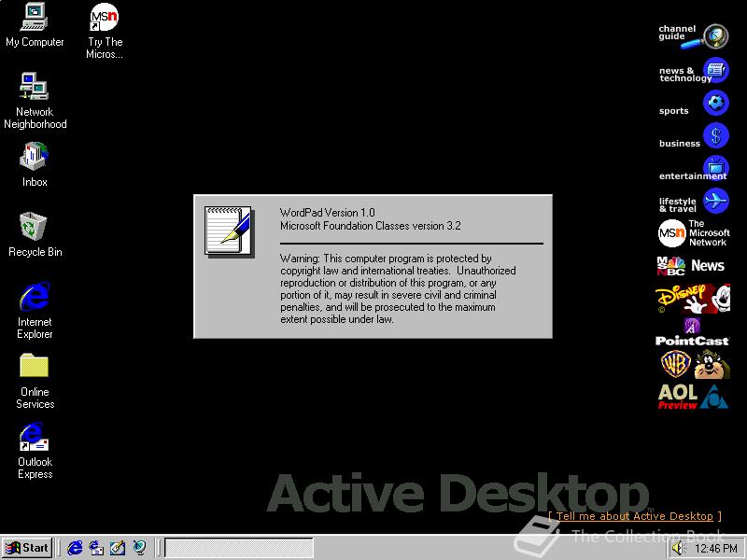Screen dimensions: 747x560
Task: Open the Inbox desktop icon
Action: tap(35, 164)
